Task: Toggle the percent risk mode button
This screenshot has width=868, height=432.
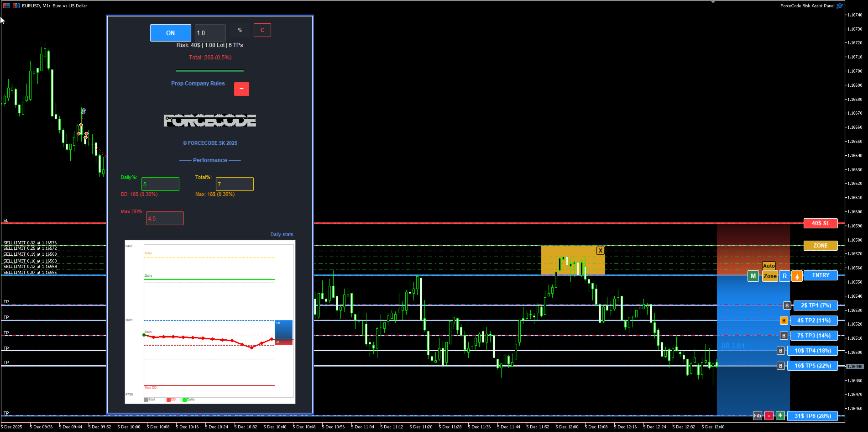Action: click(x=240, y=30)
